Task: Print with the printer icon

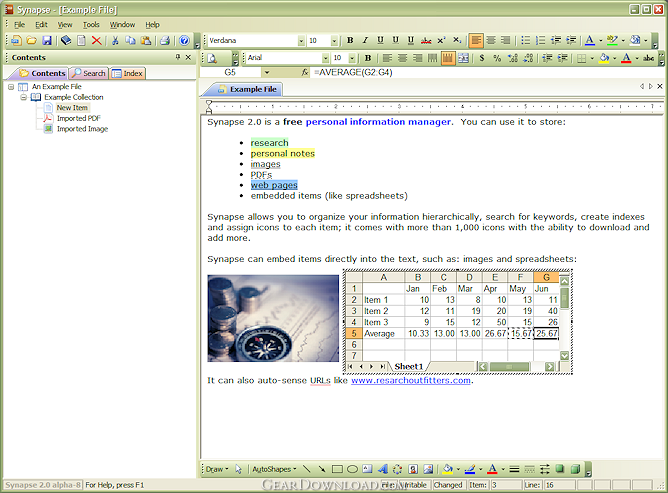Action: click(x=165, y=40)
